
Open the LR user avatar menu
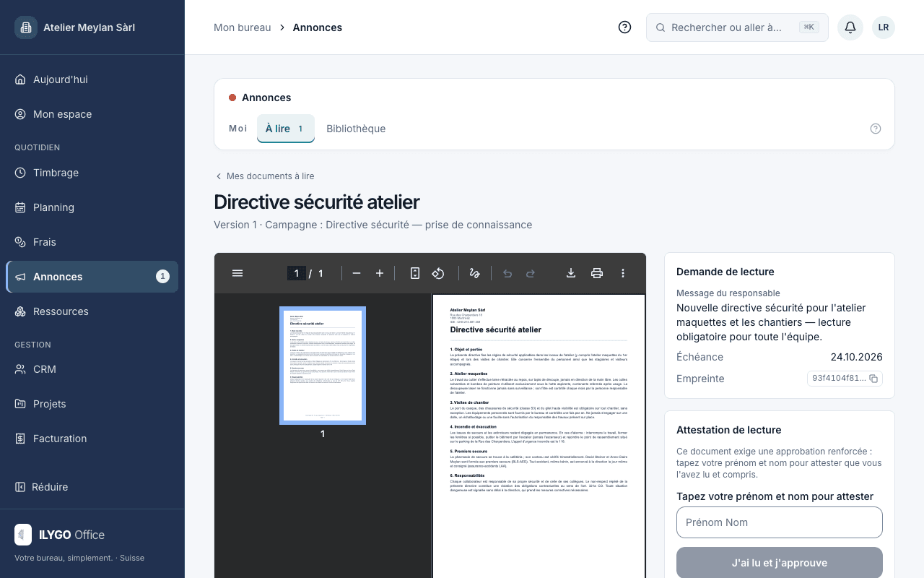coord(884,27)
